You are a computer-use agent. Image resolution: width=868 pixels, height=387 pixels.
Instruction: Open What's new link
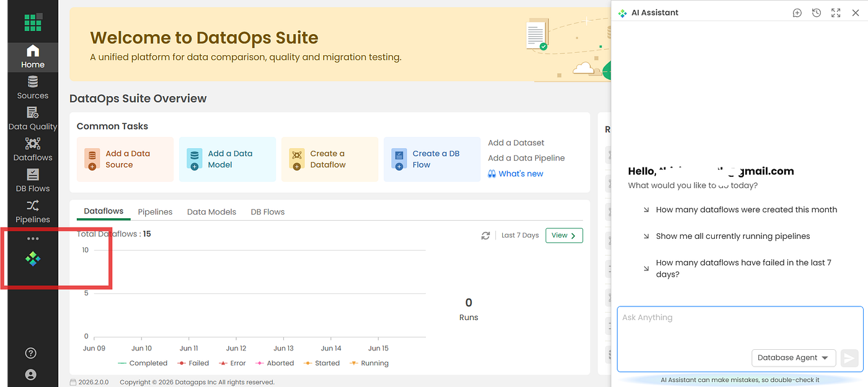pos(515,174)
